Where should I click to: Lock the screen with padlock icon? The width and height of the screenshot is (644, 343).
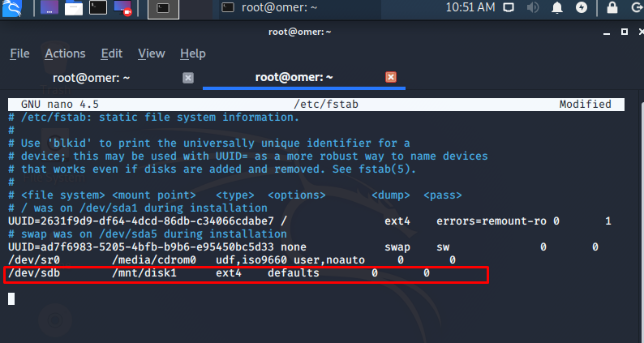coord(612,7)
